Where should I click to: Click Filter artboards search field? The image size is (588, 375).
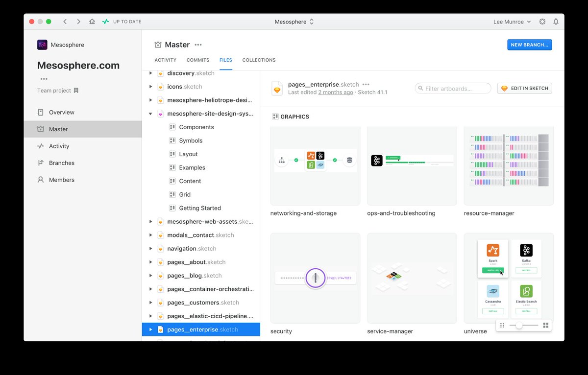pyautogui.click(x=453, y=88)
